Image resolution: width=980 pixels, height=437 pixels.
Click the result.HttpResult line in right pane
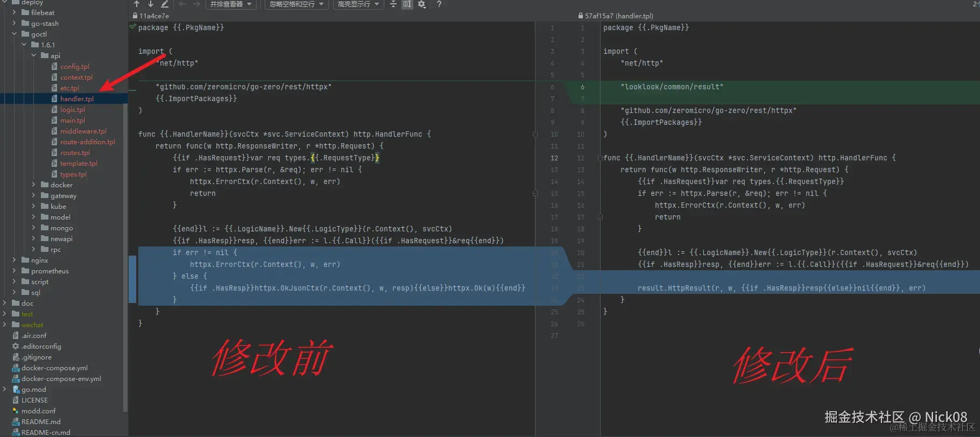point(781,288)
